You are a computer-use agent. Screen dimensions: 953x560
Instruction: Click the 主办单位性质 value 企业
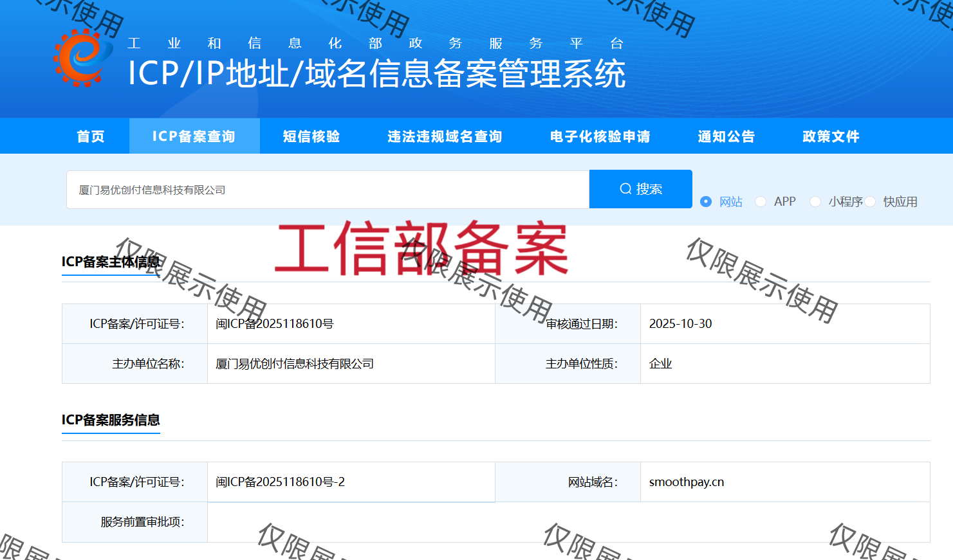pyautogui.click(x=660, y=363)
